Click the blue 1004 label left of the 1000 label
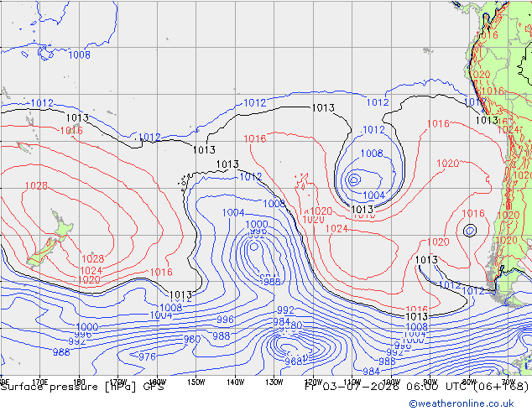This screenshot has width=532, height=411. coord(233,212)
